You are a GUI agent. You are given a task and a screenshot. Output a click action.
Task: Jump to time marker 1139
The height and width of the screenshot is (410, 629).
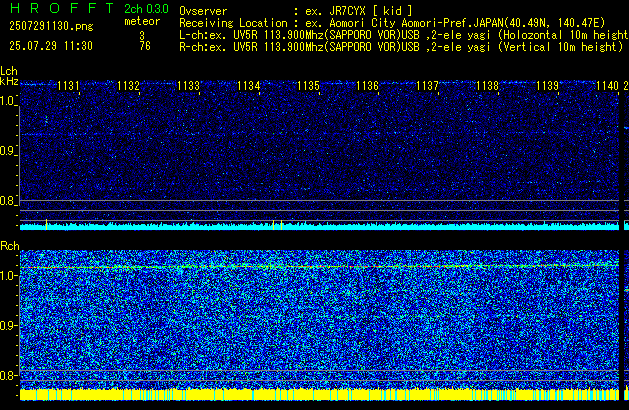(547, 86)
